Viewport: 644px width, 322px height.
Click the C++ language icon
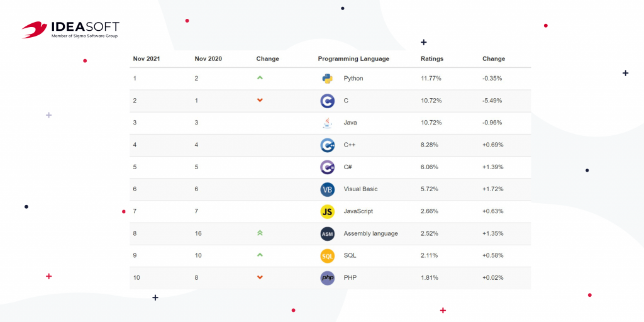(x=327, y=145)
